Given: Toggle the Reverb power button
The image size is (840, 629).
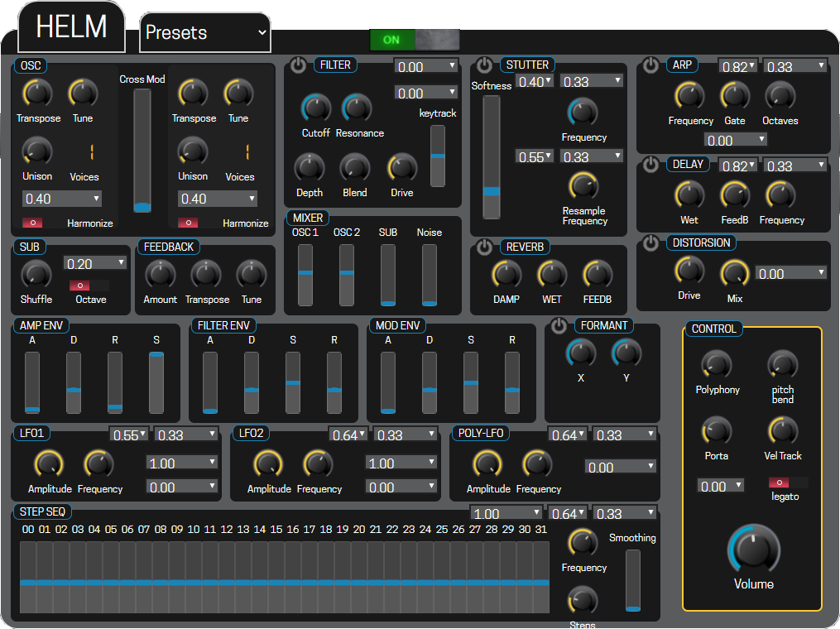Looking at the screenshot, I should [484, 247].
